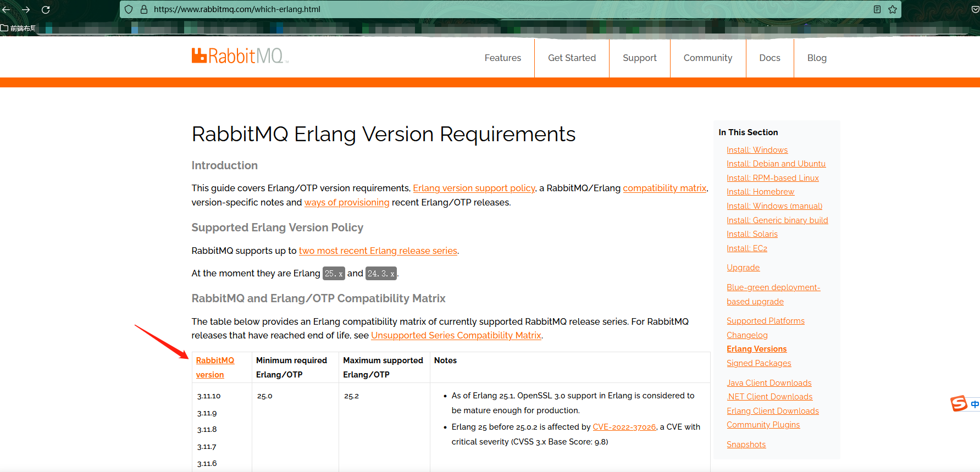Open two most recent Erlang release series link

coord(378,251)
